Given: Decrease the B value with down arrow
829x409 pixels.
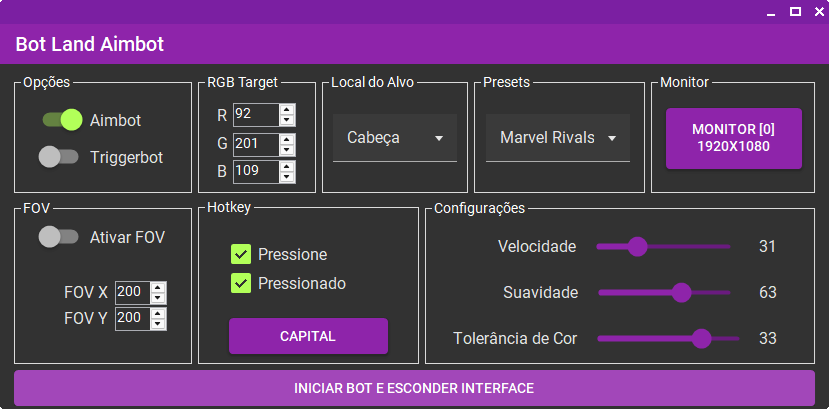Looking at the screenshot, I should click(287, 177).
